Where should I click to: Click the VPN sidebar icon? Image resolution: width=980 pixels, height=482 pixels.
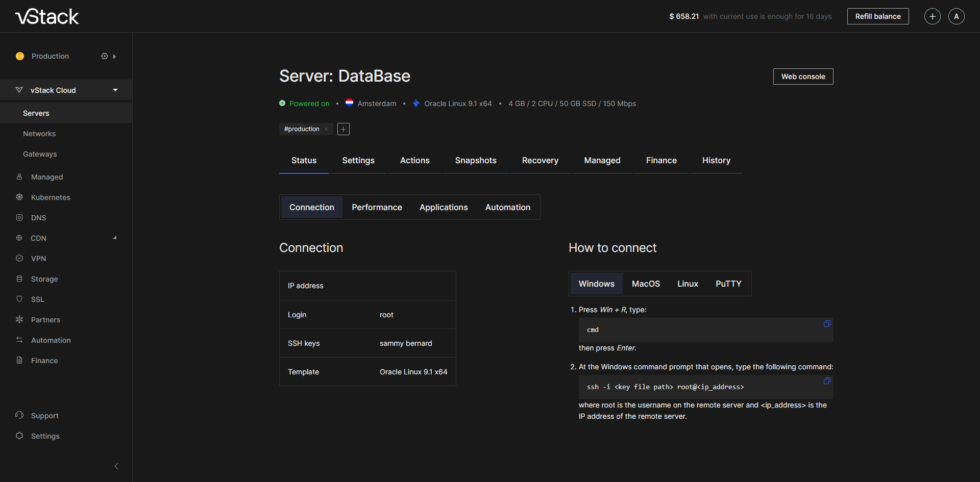tap(19, 258)
